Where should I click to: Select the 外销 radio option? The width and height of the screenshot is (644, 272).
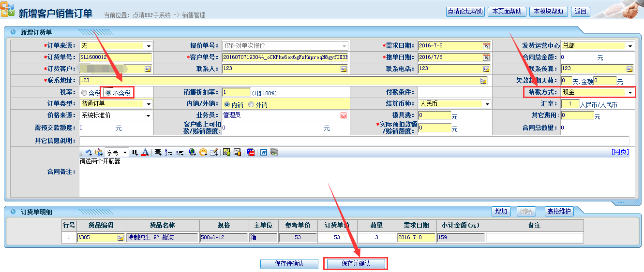pos(251,104)
